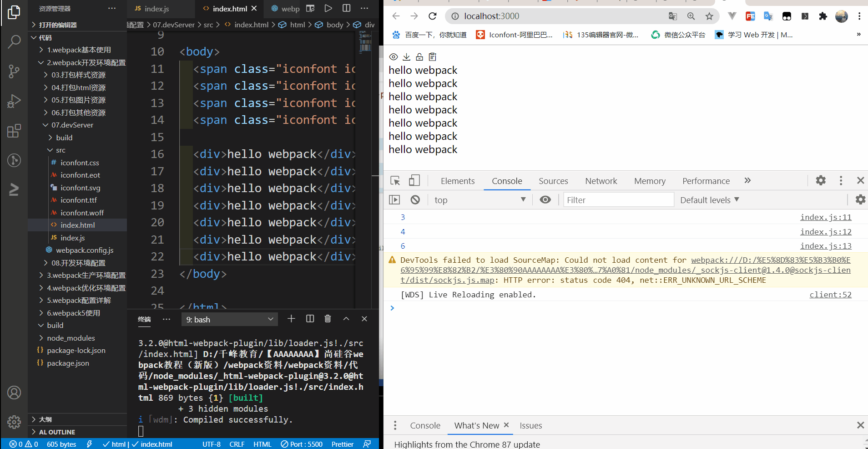Switch to the Network tab
Viewport: 868px width, 449px height.
601,181
